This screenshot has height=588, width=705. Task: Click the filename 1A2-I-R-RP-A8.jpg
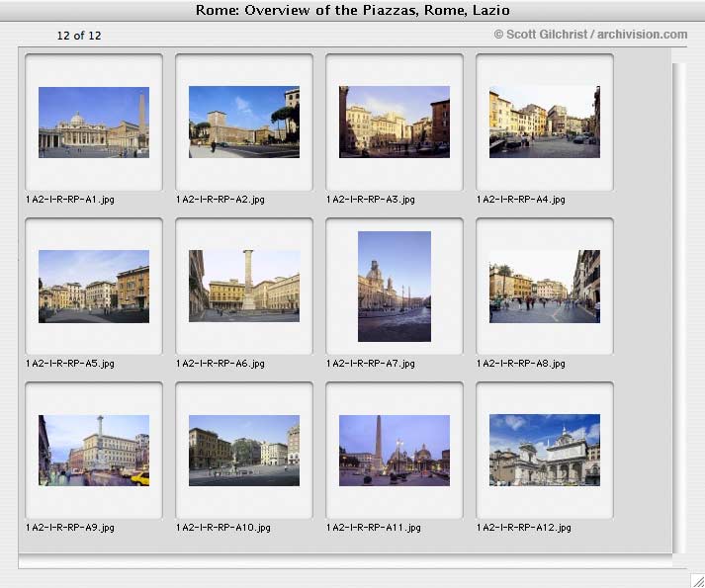point(521,364)
